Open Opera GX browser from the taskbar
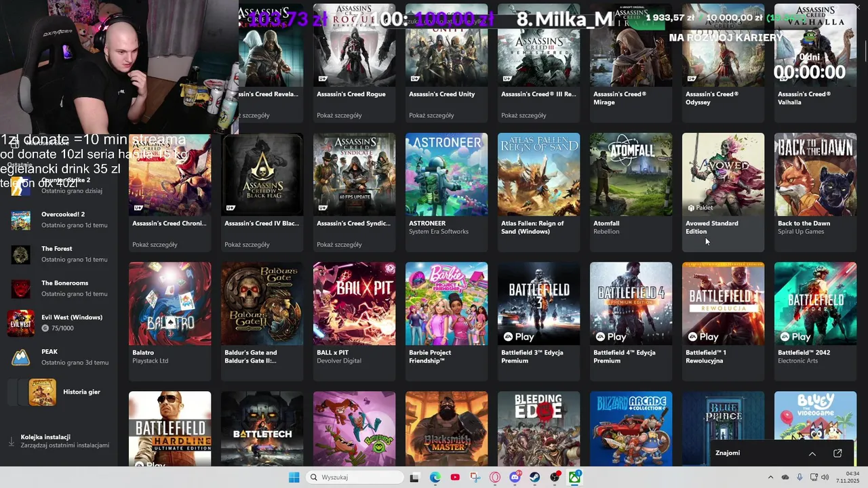 coord(495,477)
